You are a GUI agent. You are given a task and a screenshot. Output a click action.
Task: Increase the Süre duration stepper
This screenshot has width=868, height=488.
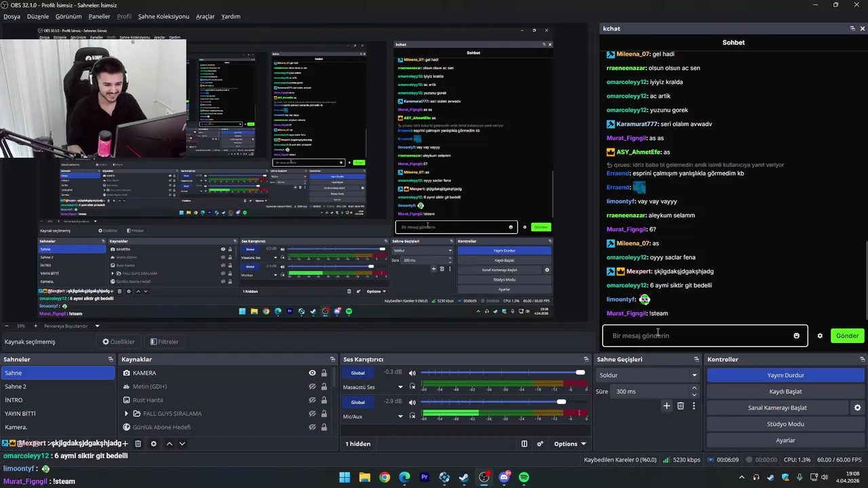click(694, 388)
